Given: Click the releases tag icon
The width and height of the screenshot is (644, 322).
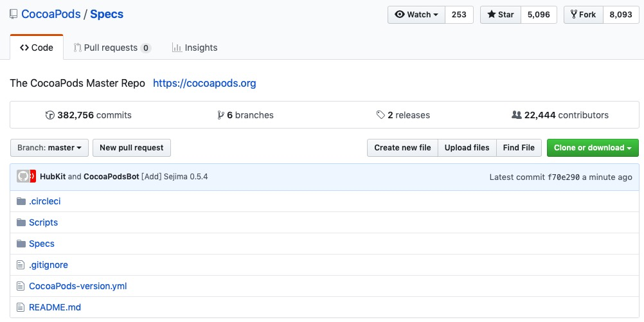Looking at the screenshot, I should pos(380,116).
